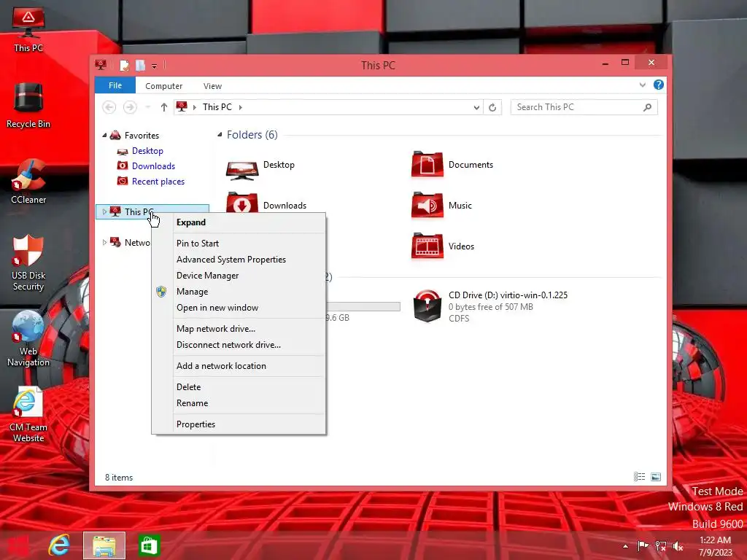747x560 pixels.
Task: Choose Pin to Start
Action: point(239,244)
